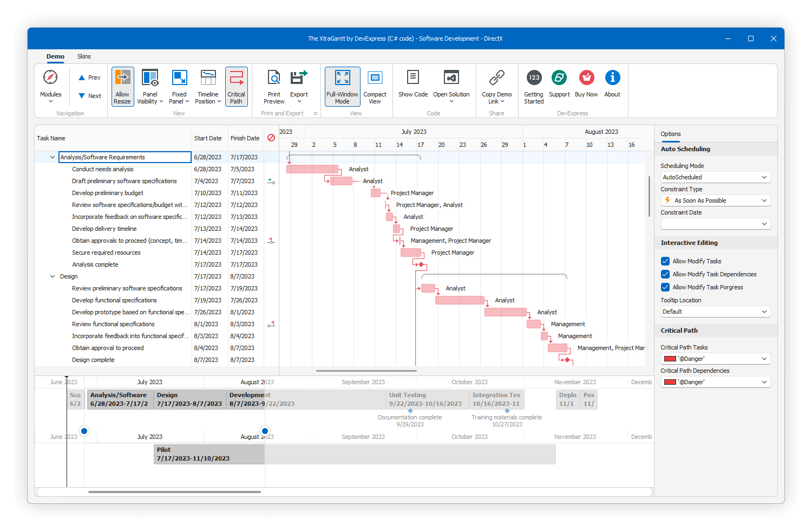
Task: Disable Allow Modify Task Dependencies
Action: [x=665, y=274]
